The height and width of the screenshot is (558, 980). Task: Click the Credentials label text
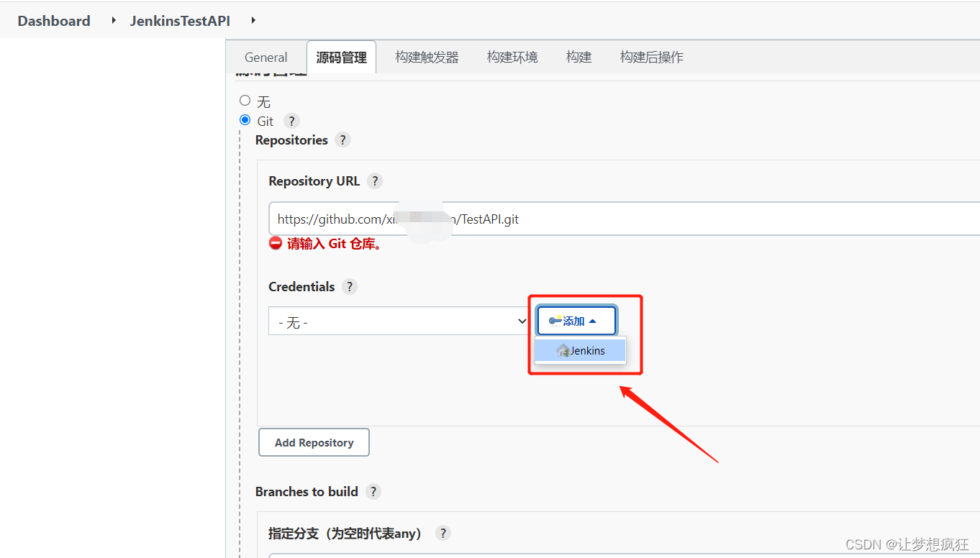[x=301, y=286]
